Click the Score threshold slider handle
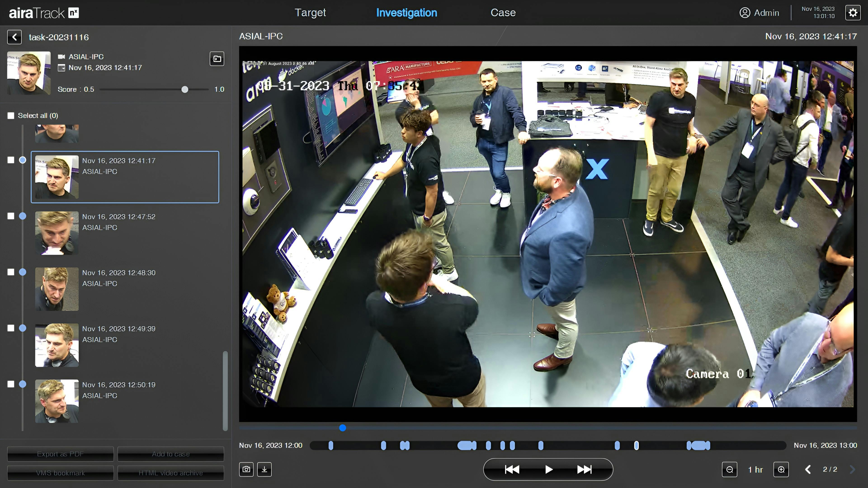The width and height of the screenshot is (868, 488). click(185, 89)
